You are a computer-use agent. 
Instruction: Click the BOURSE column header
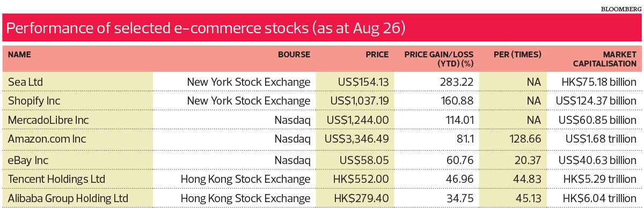click(294, 54)
